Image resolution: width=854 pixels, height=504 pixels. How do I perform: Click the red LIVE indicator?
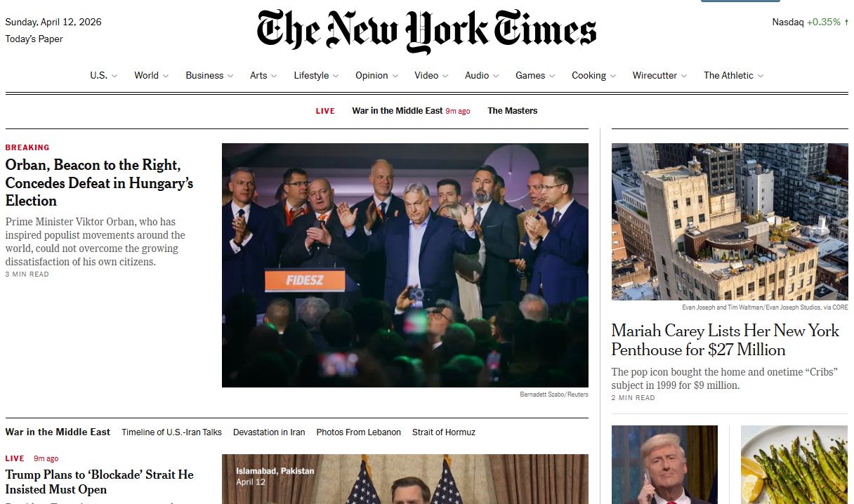(x=325, y=111)
